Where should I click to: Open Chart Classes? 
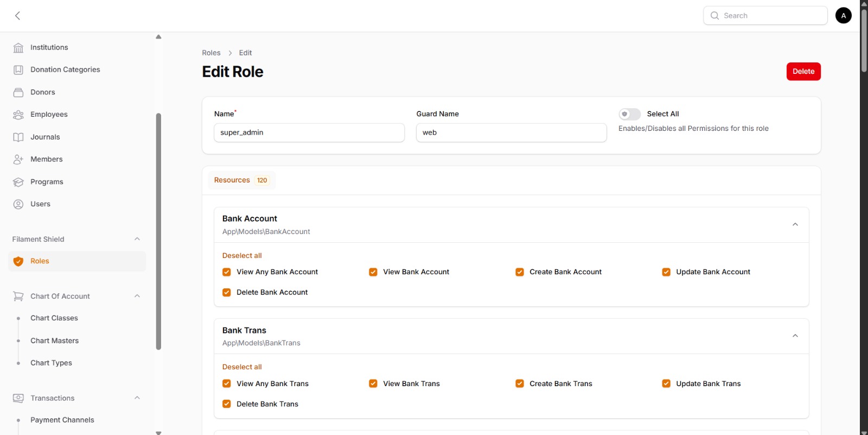77,318
